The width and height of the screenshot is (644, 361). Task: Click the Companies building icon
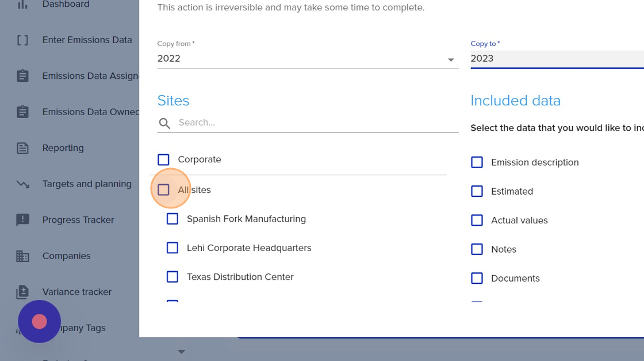point(22,256)
